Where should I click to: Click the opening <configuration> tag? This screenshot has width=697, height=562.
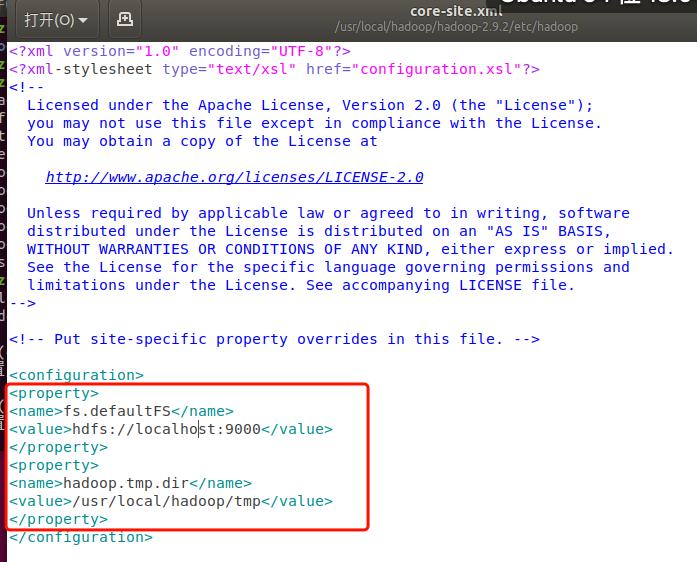coord(76,375)
